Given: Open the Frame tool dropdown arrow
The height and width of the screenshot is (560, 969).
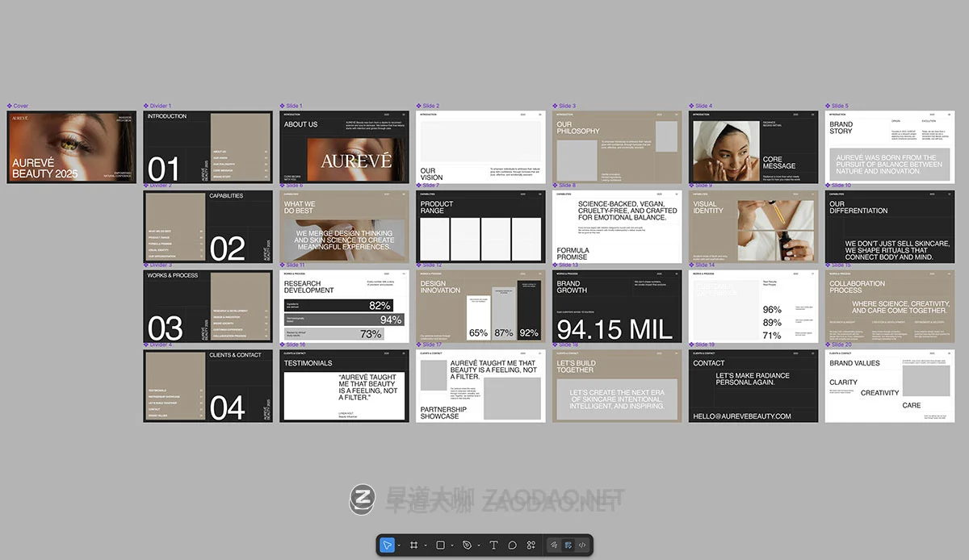Looking at the screenshot, I should coord(425,546).
